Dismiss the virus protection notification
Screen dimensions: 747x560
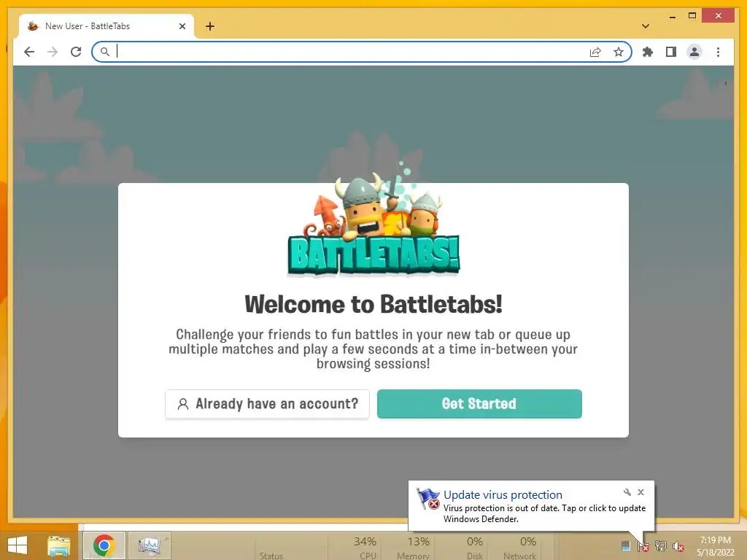tap(640, 492)
